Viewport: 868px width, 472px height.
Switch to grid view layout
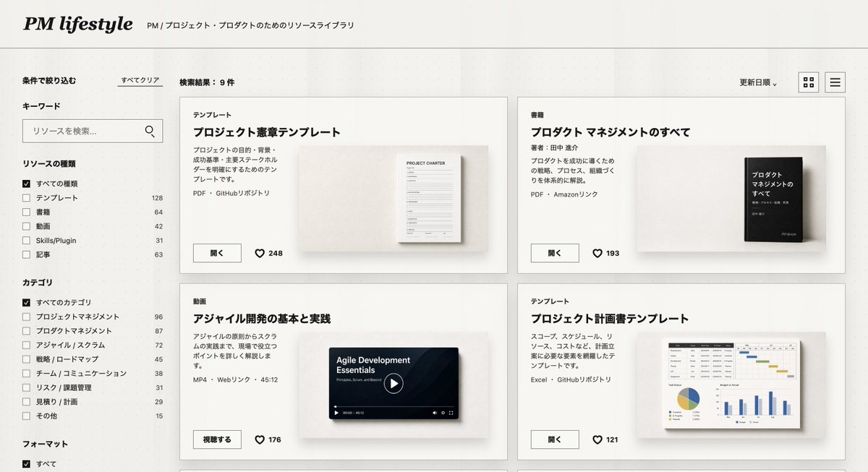click(809, 82)
